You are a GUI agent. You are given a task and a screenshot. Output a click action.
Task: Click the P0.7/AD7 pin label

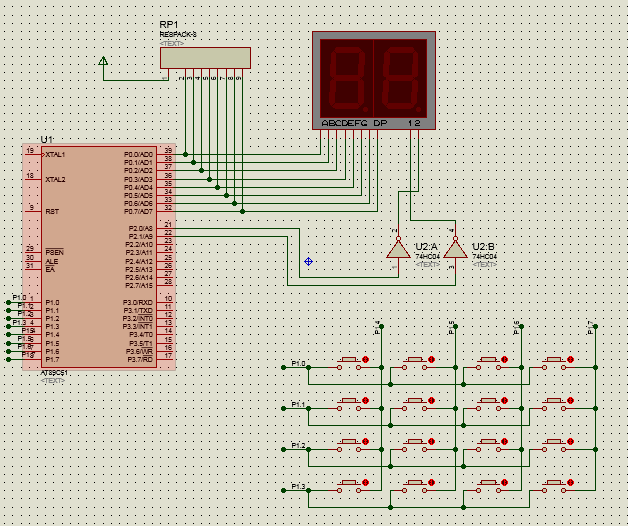point(138,212)
